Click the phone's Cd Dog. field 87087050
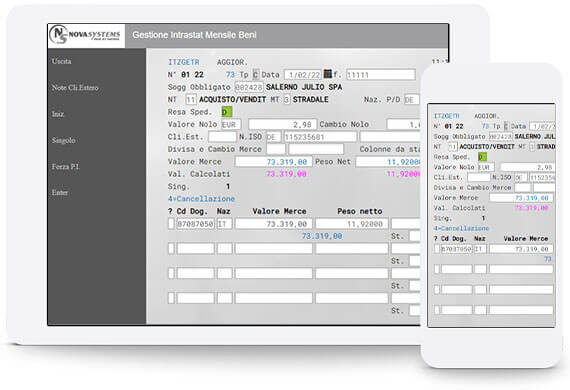The width and height of the screenshot is (570, 390). coord(456,249)
